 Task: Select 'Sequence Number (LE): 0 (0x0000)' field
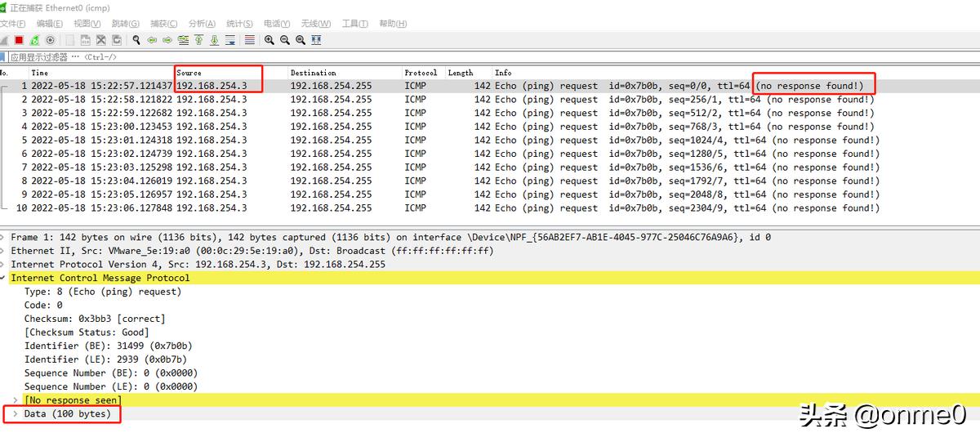point(111,386)
